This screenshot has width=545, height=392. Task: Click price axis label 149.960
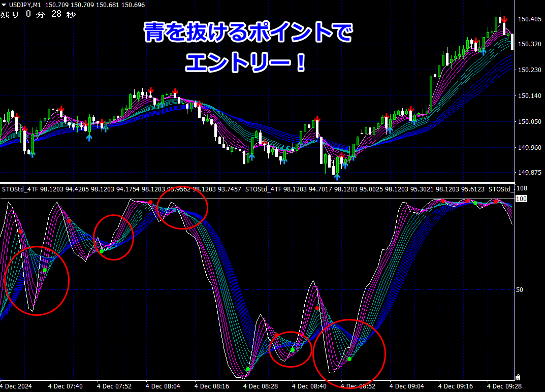pos(529,148)
